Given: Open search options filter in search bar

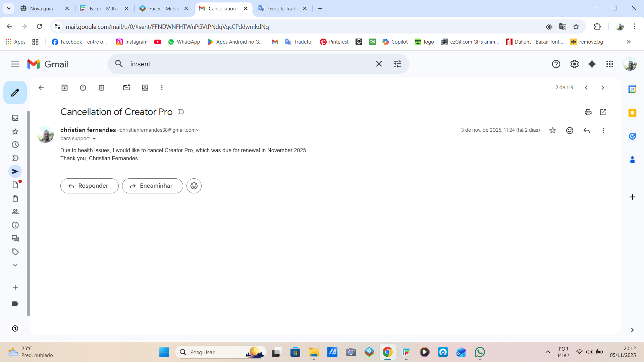Looking at the screenshot, I should tap(397, 64).
